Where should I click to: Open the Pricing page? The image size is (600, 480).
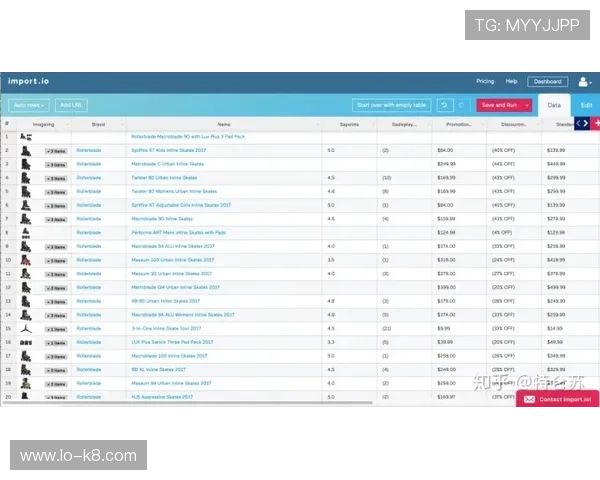pyautogui.click(x=485, y=81)
